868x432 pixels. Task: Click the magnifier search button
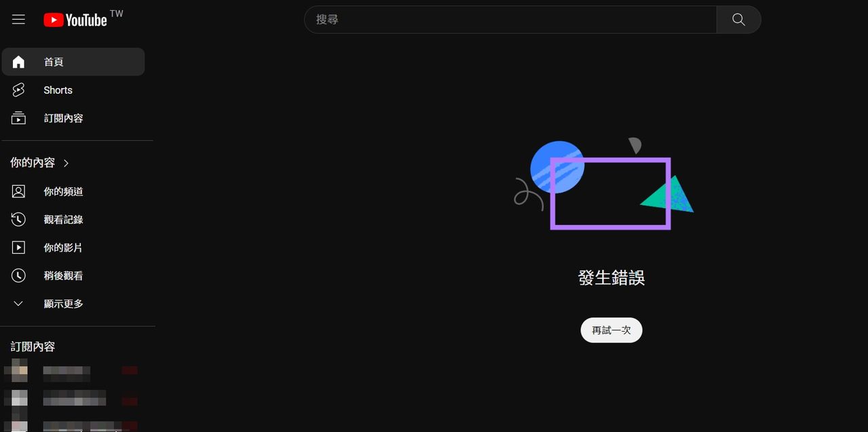[738, 20]
